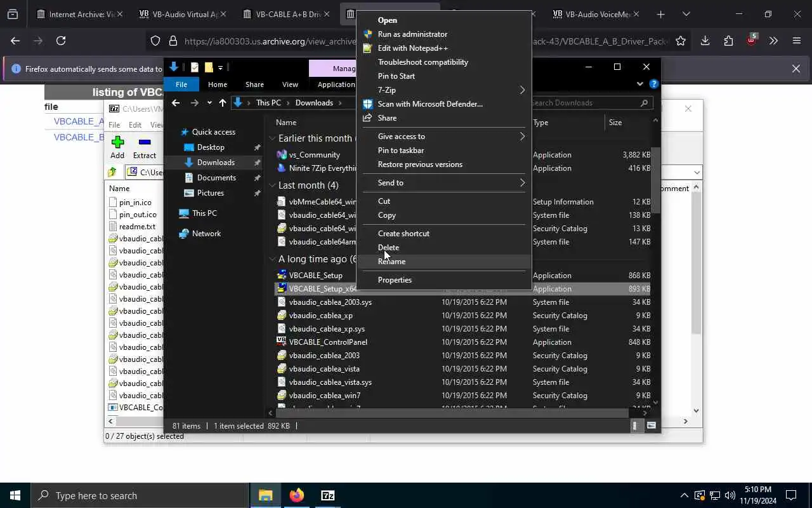
Task: Switch to the Share ribbon tab
Action: (254, 84)
